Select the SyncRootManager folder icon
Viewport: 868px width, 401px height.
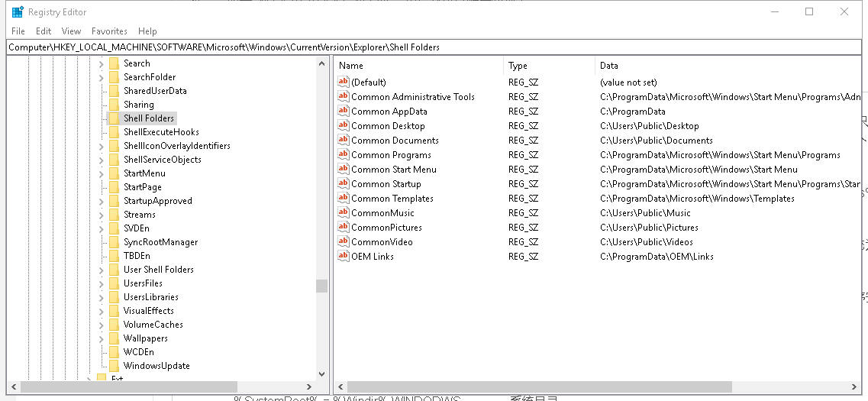(x=114, y=242)
